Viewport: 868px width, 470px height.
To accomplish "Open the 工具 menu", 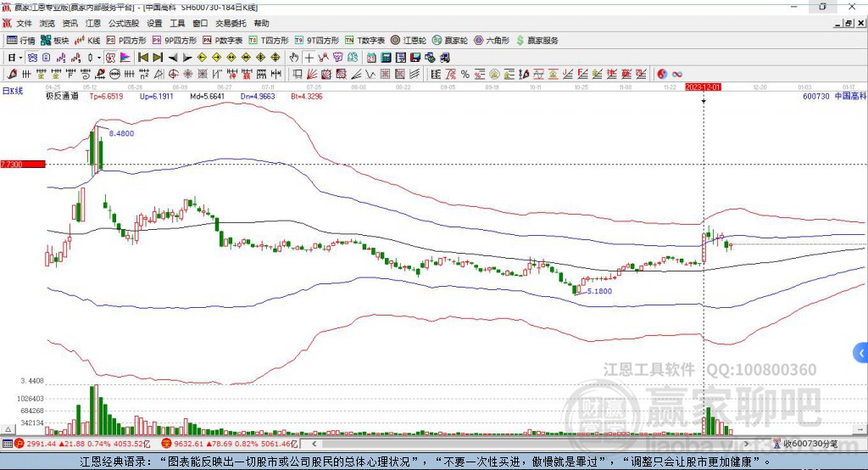I will [x=177, y=23].
